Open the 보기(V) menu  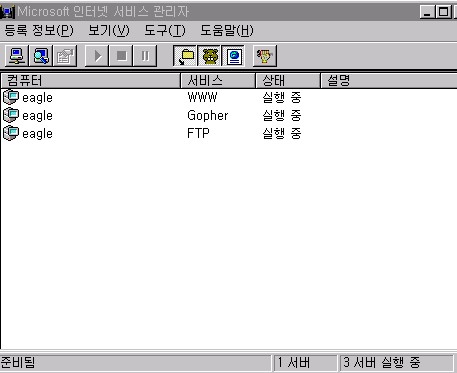click(108, 31)
